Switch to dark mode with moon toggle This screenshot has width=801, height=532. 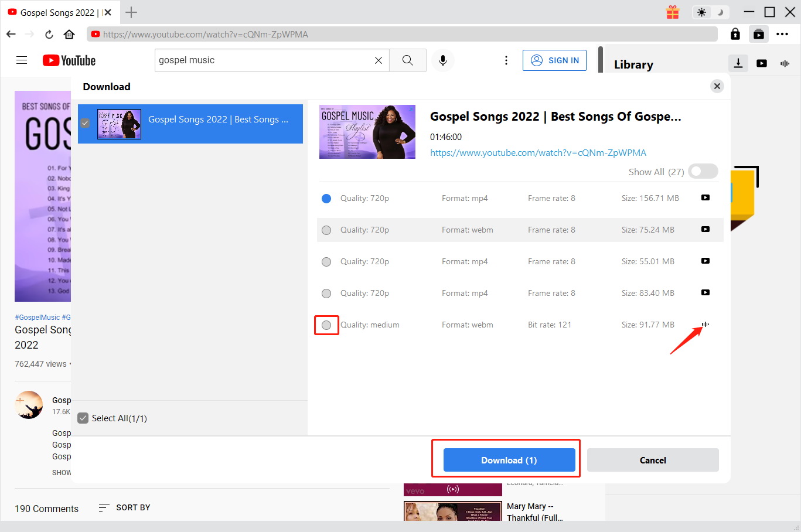(719, 12)
